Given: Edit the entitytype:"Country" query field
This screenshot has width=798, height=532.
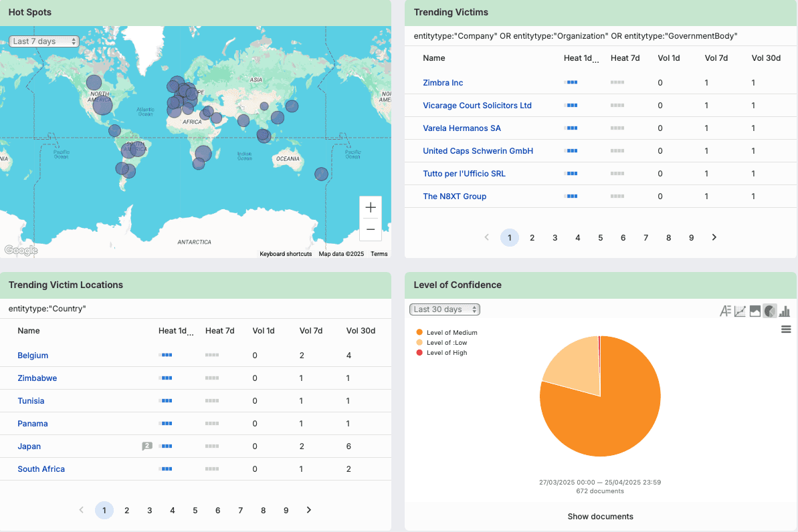Looking at the screenshot, I should click(195, 309).
